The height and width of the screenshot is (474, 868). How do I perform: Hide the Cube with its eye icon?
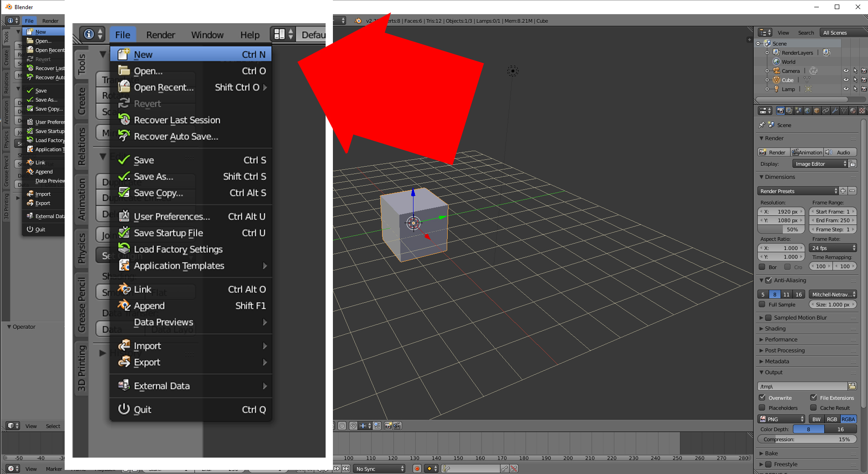pyautogui.click(x=846, y=80)
